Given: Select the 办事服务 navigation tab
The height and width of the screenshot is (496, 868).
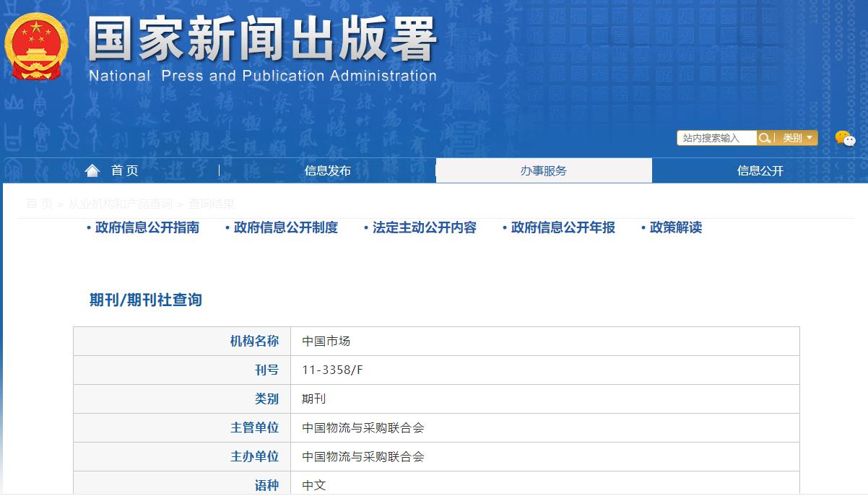Looking at the screenshot, I should click(x=544, y=170).
